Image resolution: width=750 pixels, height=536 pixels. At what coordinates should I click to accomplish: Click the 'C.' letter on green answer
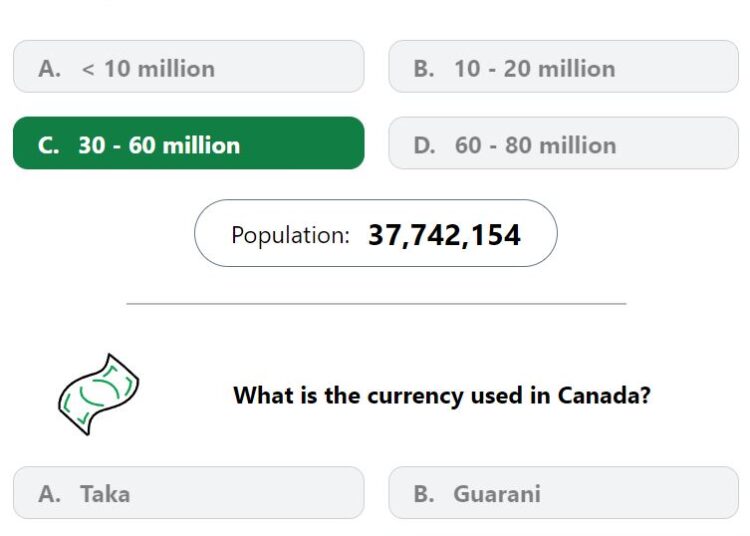[x=49, y=145]
